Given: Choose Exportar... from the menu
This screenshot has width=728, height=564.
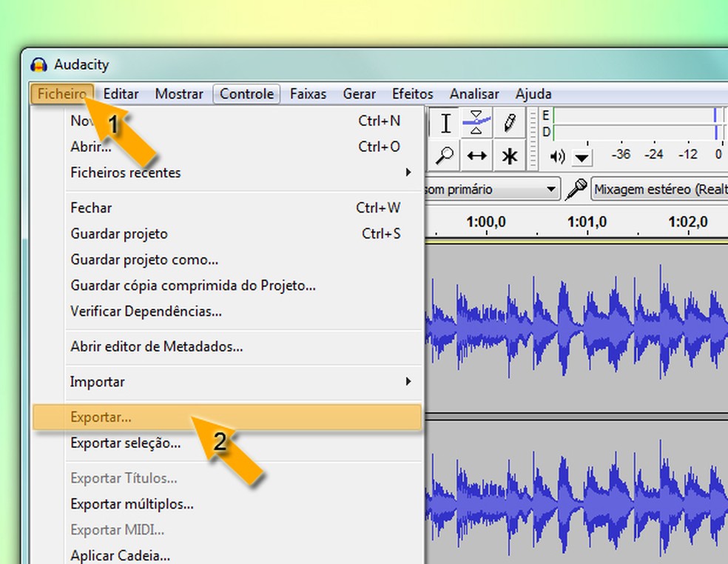Looking at the screenshot, I should pos(101,417).
